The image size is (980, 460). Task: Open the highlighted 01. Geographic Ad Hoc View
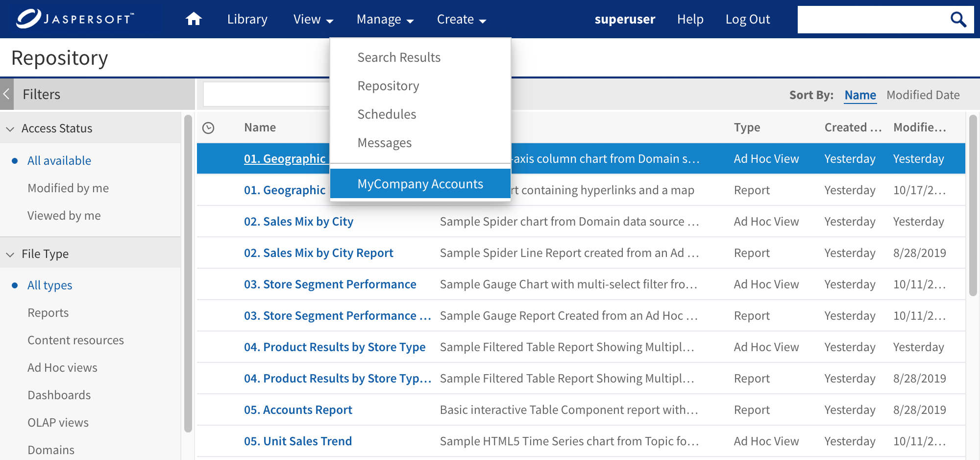[285, 158]
